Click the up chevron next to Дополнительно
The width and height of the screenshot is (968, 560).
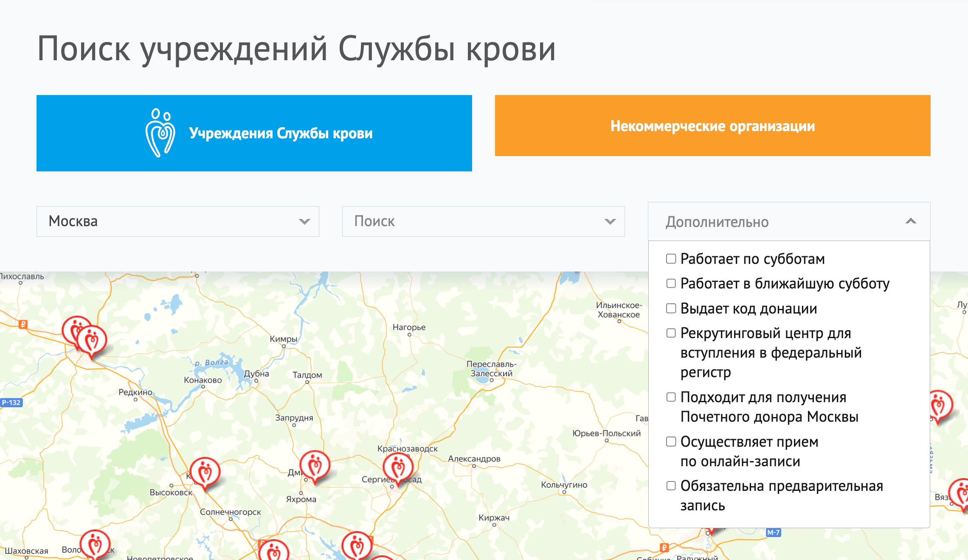tap(911, 221)
